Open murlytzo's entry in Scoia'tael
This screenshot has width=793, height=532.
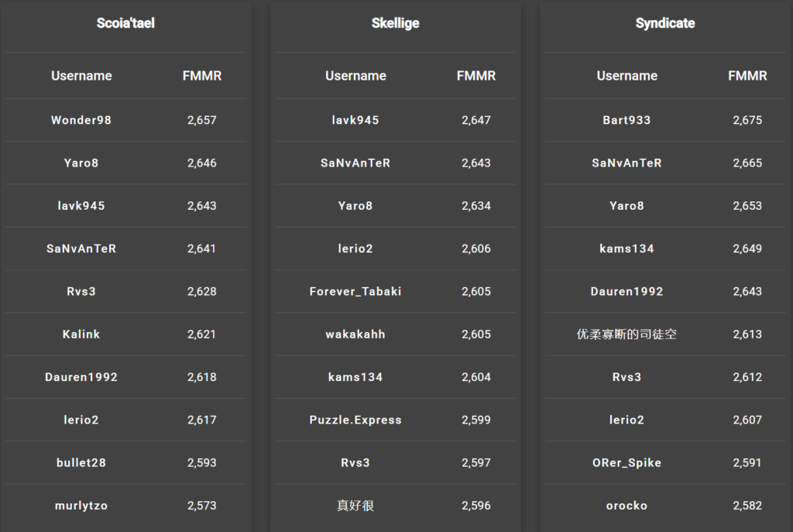81,506
